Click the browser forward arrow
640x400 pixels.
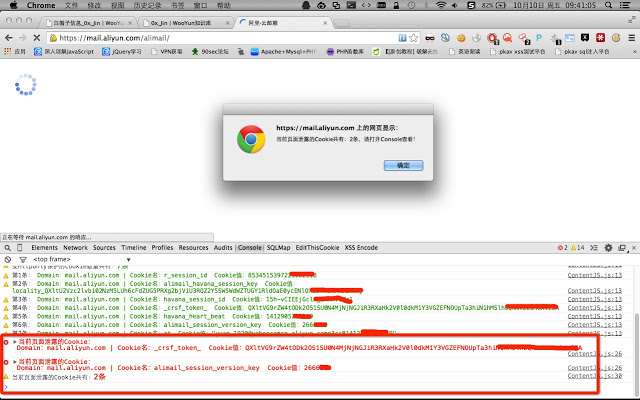[22, 38]
